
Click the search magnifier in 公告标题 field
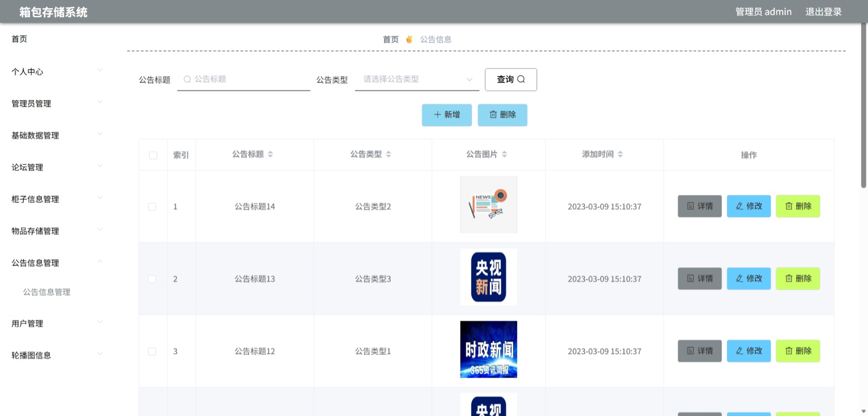(x=187, y=79)
